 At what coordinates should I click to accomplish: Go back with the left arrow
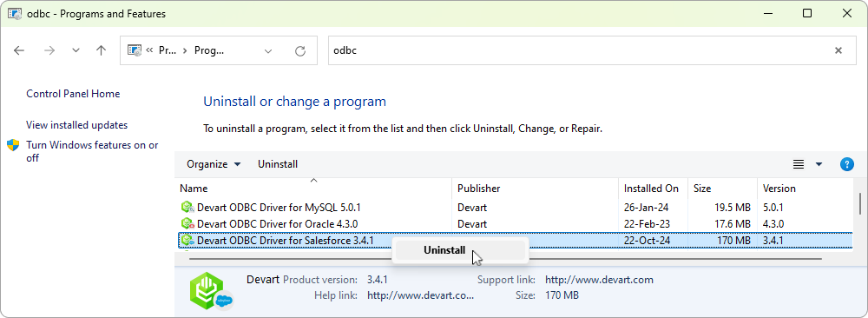(19, 50)
